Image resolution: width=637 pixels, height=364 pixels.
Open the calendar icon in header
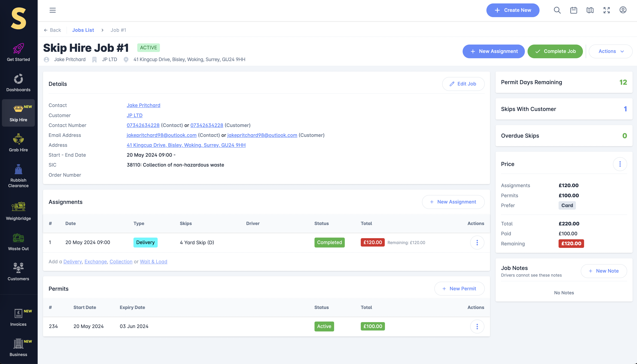pyautogui.click(x=573, y=10)
